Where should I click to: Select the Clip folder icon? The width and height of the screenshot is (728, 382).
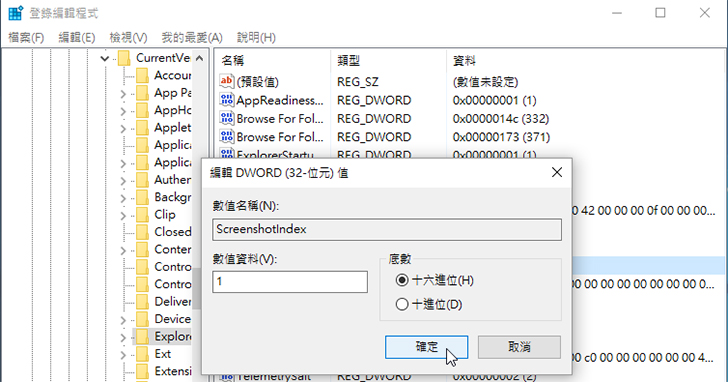point(143,214)
